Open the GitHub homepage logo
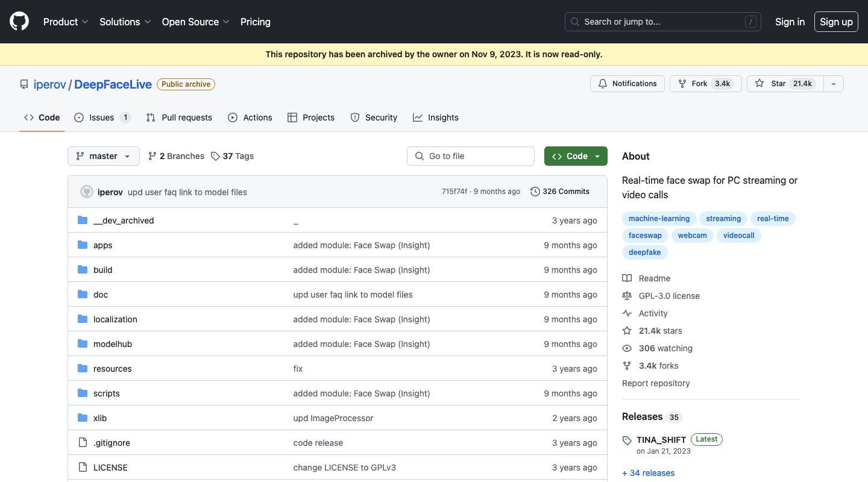 [x=19, y=22]
